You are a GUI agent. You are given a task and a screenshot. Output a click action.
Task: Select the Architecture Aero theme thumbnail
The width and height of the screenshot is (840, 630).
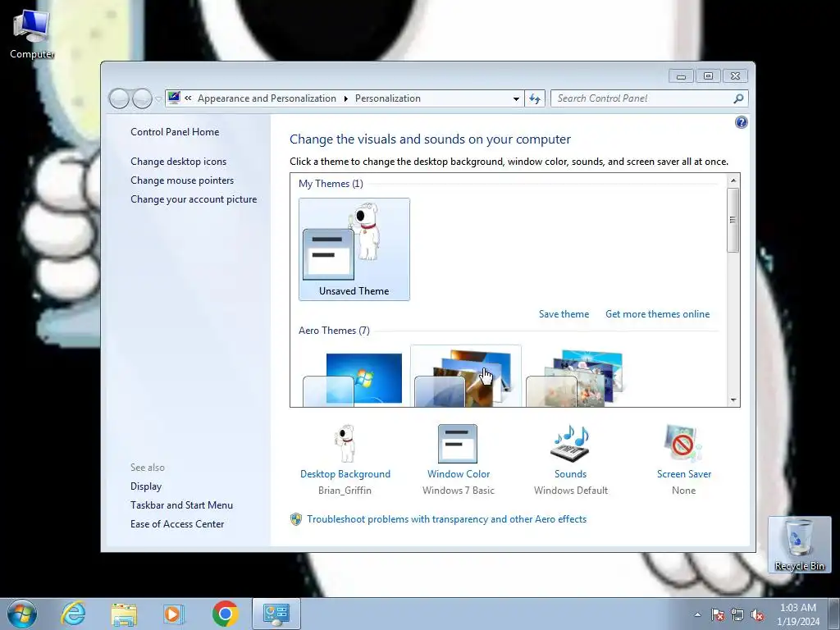[x=466, y=377]
